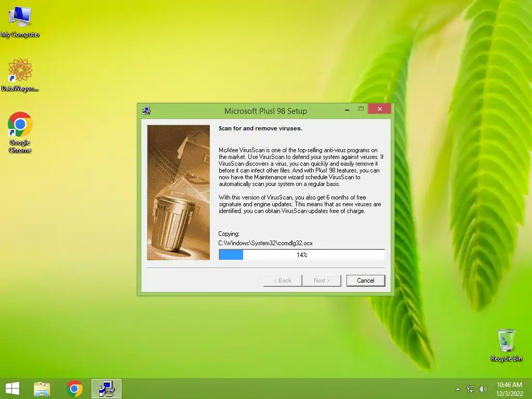Cancel the Plus! 98 setup
532x399 pixels.
365,281
